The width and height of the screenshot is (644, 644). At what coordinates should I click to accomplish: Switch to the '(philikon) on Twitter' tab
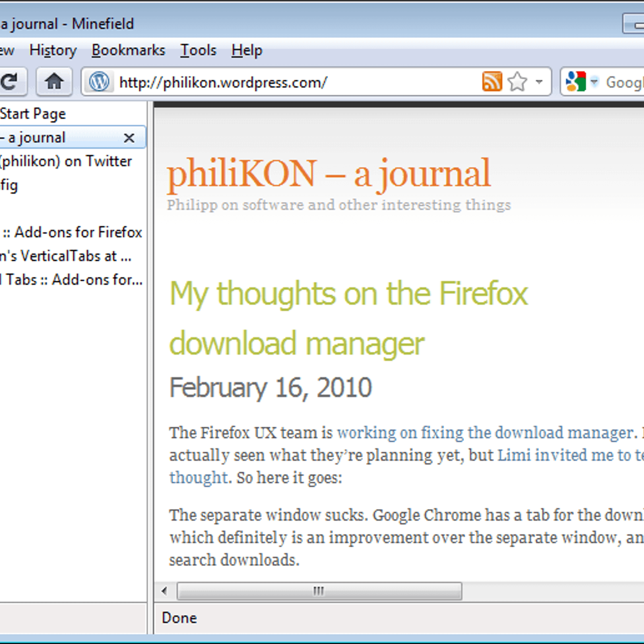tap(72, 161)
